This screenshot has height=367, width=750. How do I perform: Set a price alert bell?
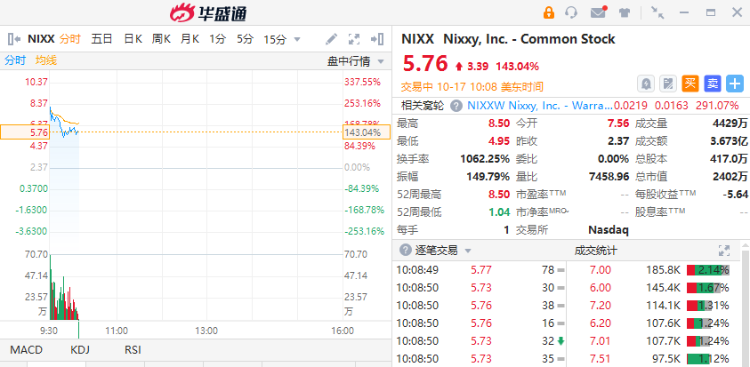646,84
